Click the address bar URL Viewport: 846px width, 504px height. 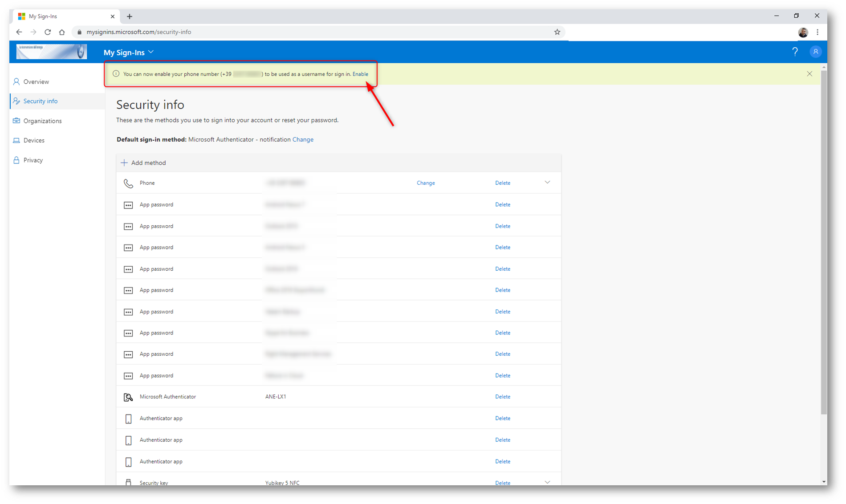click(x=139, y=32)
